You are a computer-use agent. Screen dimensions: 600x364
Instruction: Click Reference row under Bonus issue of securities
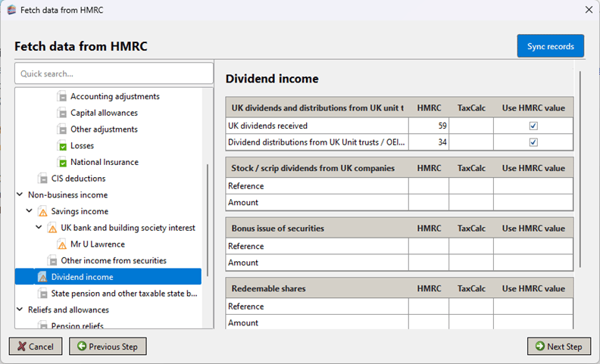pos(399,246)
